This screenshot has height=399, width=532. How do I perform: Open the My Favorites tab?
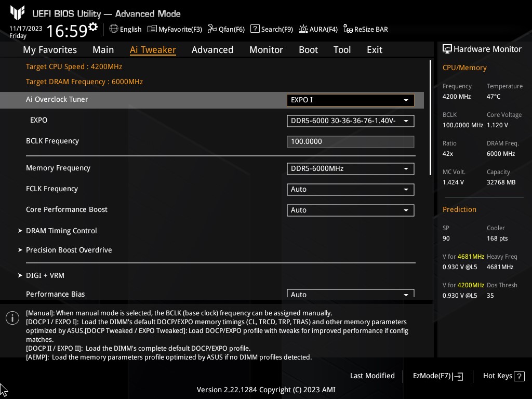[x=50, y=50]
